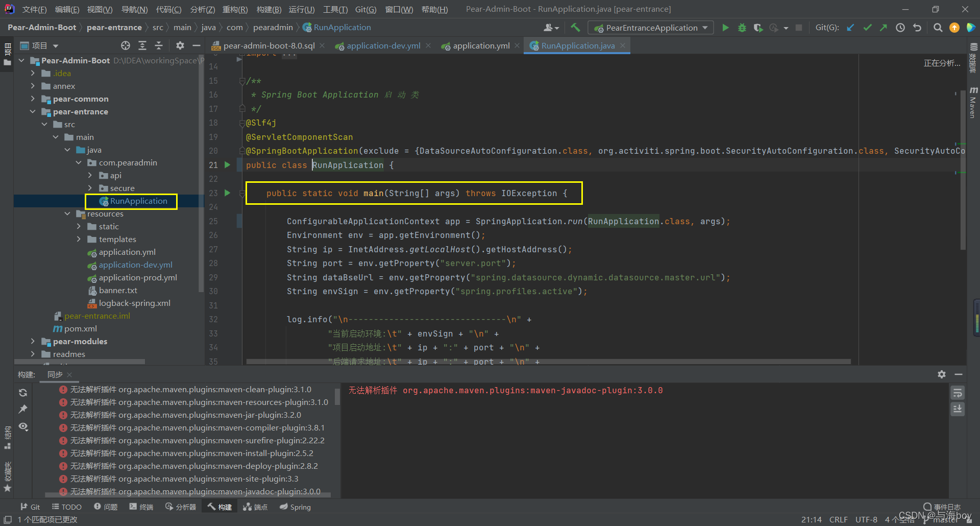Select opened file target icon in project panel
Image resolution: width=980 pixels, height=526 pixels.
pos(126,45)
